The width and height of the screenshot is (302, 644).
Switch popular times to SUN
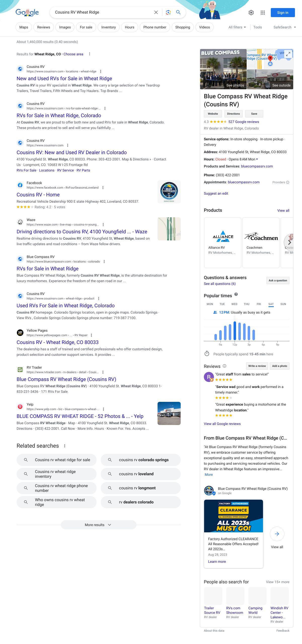tap(283, 304)
